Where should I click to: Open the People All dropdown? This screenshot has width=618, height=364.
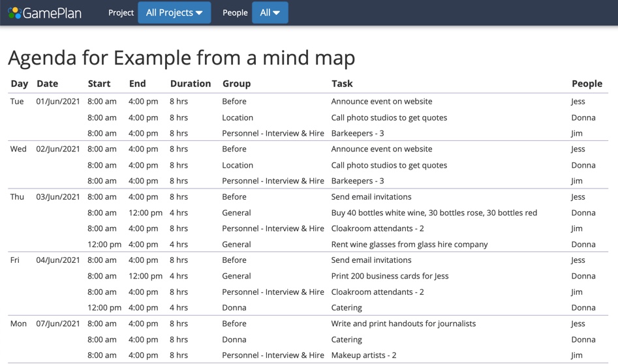270,12
